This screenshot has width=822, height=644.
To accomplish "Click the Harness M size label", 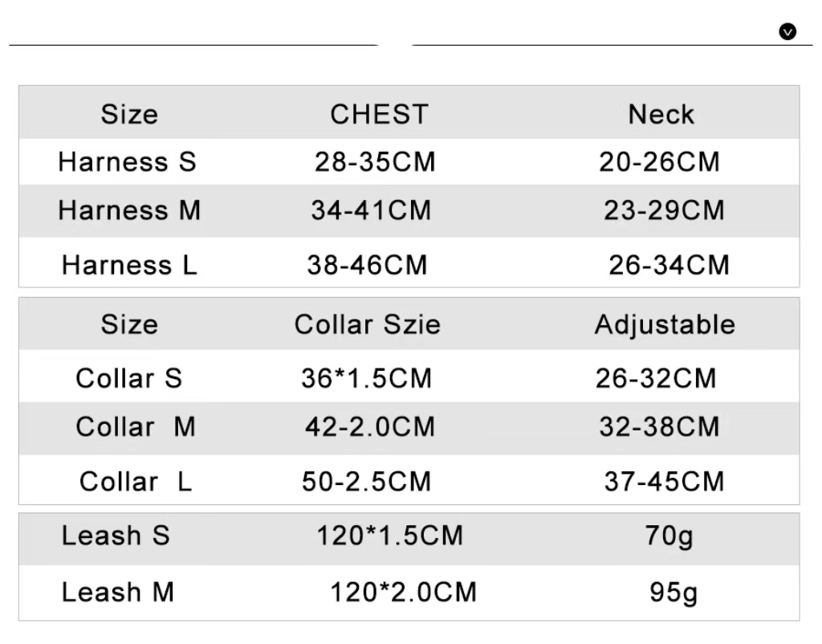I will [129, 210].
